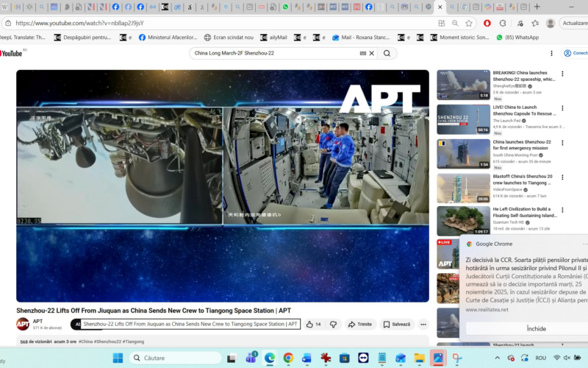
Task: Focus the YouTube search field
Action: [276, 53]
